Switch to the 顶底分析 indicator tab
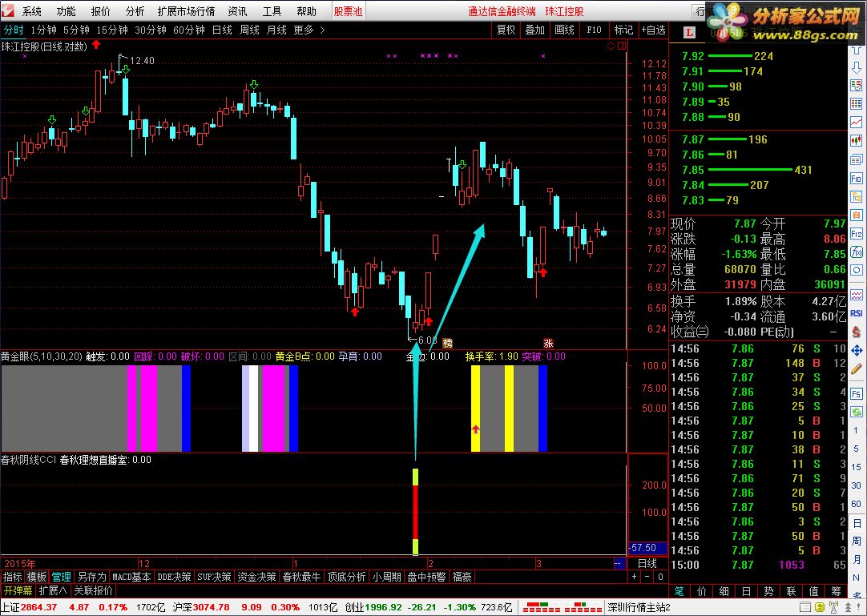Screen dimensions: 867x616 pos(346,577)
